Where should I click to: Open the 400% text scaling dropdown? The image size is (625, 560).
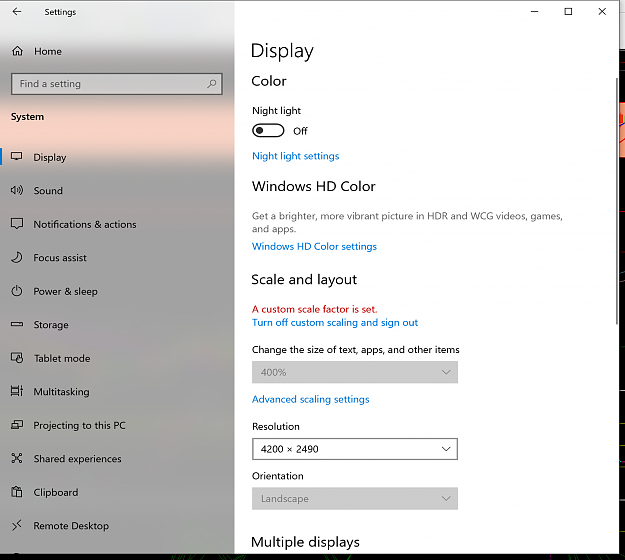pyautogui.click(x=355, y=372)
